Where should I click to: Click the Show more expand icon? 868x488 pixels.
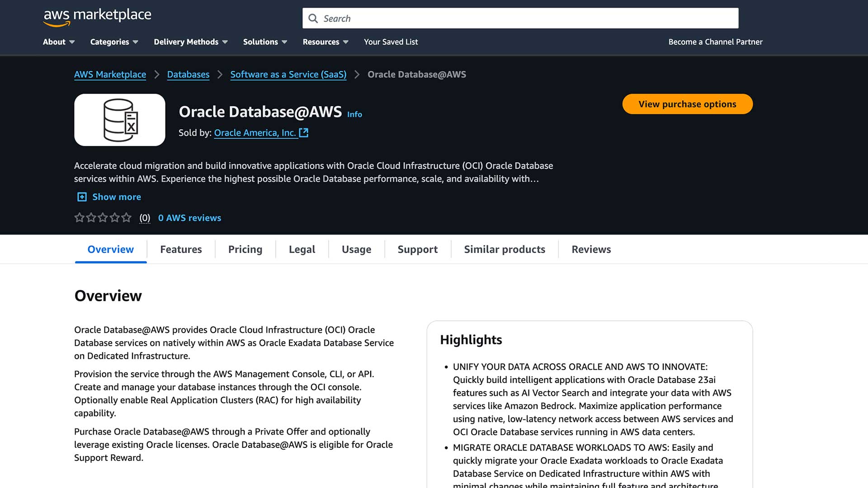point(82,197)
